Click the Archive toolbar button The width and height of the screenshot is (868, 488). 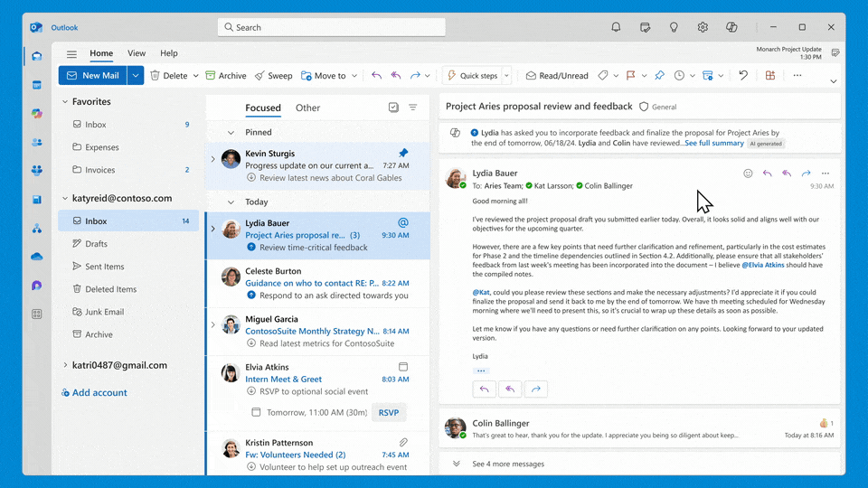[226, 76]
